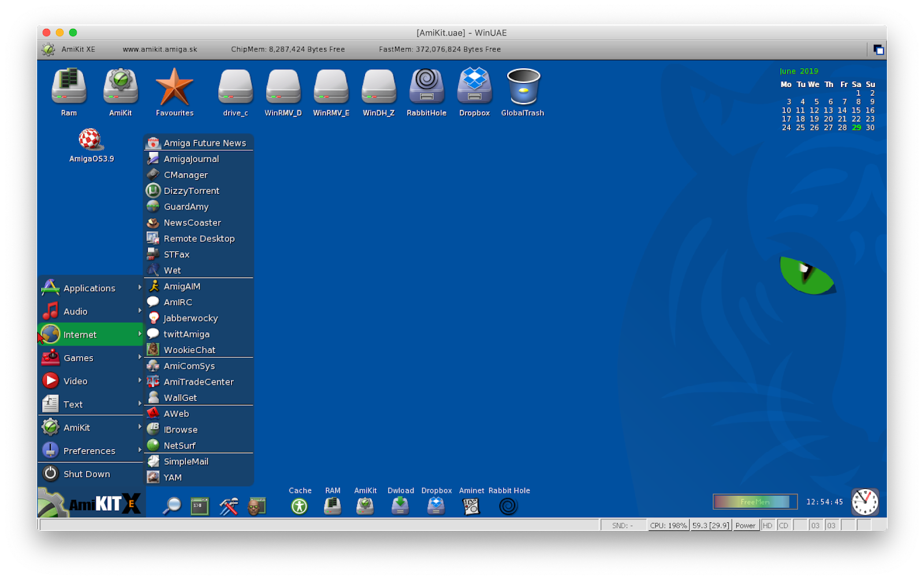924x580 pixels.
Task: Launch Amiga Future News
Action: 199,143
